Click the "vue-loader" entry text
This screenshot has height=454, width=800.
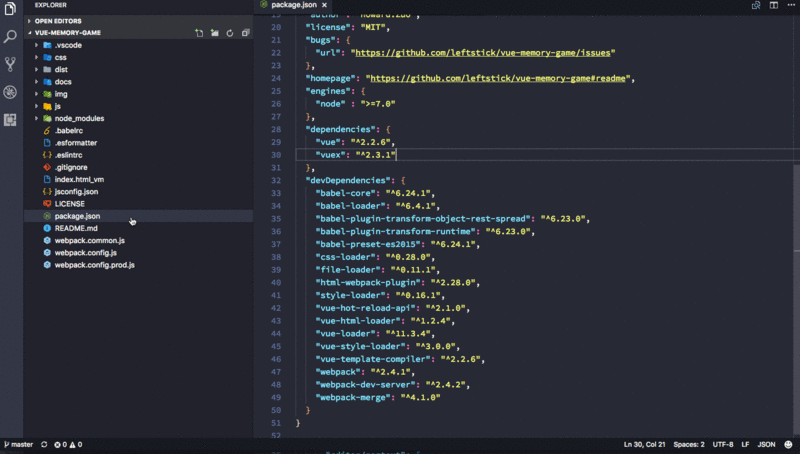coord(375,333)
